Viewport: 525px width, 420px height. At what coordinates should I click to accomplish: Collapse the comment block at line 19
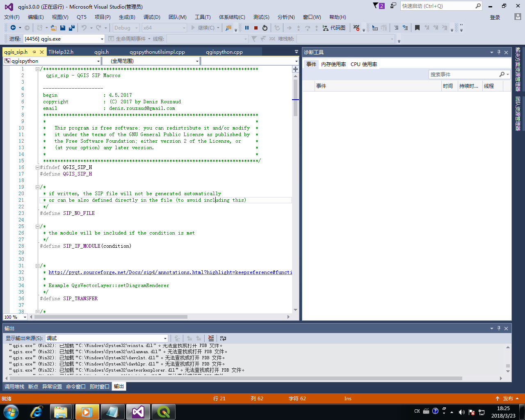coord(37,187)
